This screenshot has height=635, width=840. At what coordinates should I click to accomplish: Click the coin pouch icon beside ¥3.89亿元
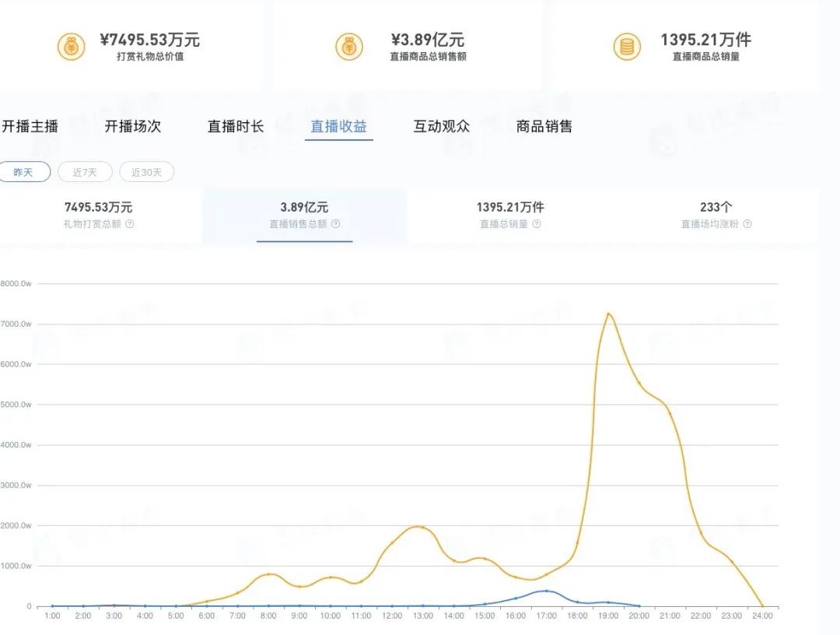[x=349, y=46]
